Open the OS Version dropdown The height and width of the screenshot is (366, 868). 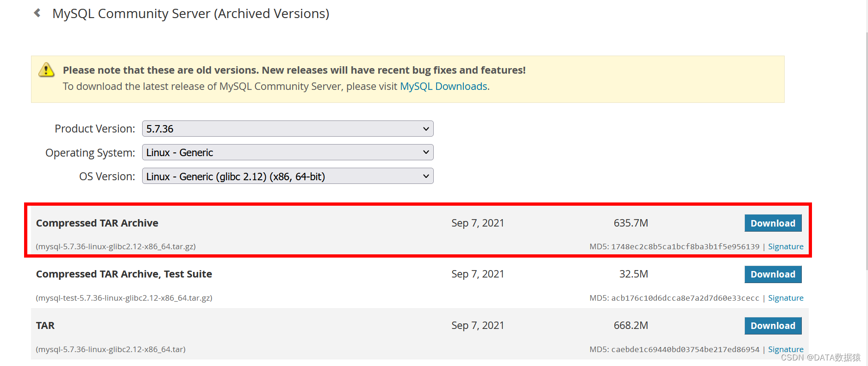287,176
